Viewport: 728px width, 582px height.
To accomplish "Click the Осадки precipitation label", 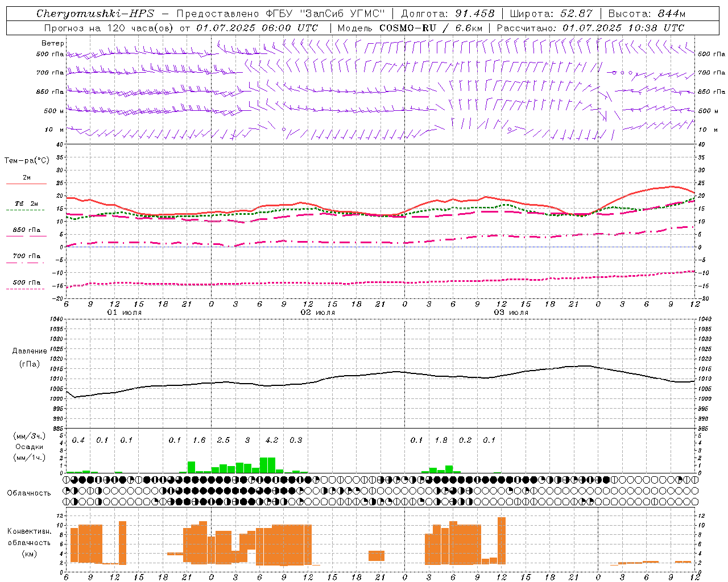I will pyautogui.click(x=30, y=447).
